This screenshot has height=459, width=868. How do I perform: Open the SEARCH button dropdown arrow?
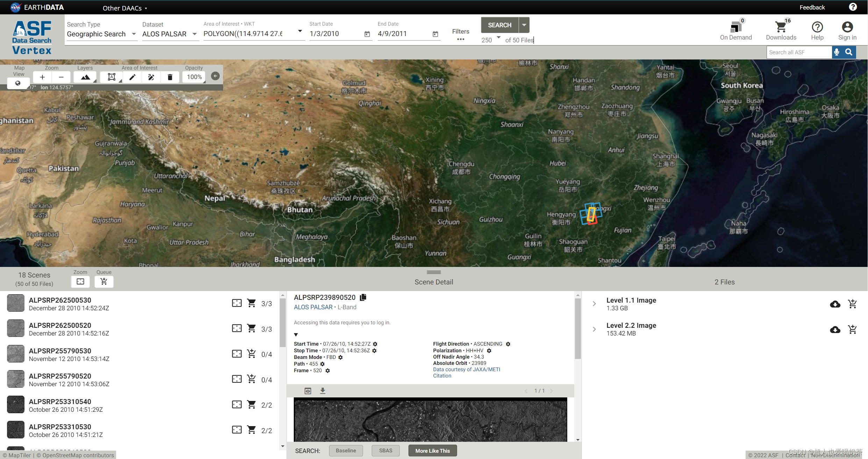[524, 25]
